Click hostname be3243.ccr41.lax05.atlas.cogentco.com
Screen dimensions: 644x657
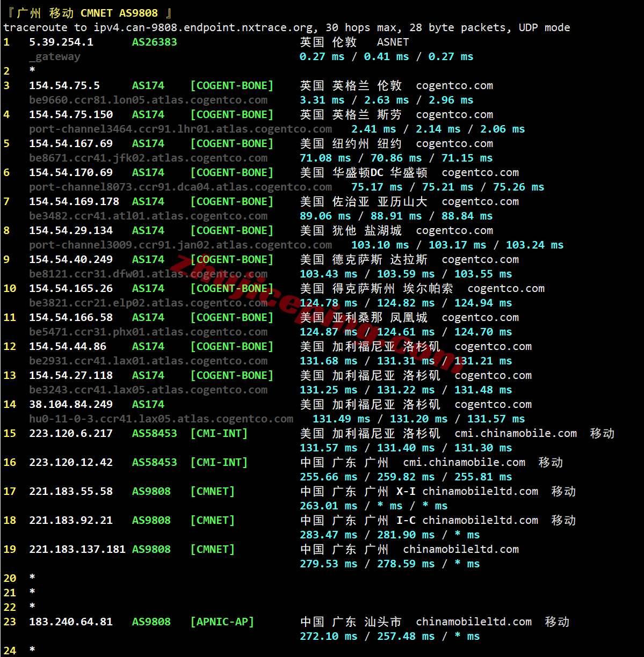(x=148, y=390)
